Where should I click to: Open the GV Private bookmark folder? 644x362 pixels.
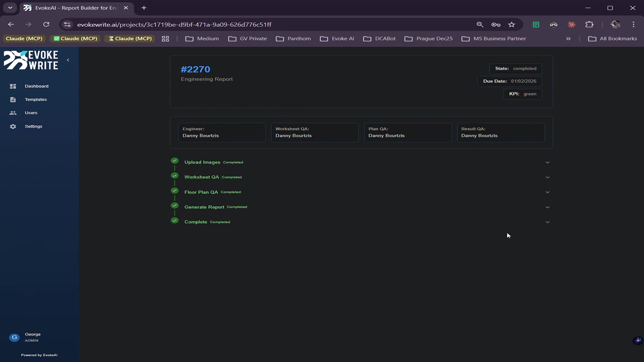click(248, 38)
